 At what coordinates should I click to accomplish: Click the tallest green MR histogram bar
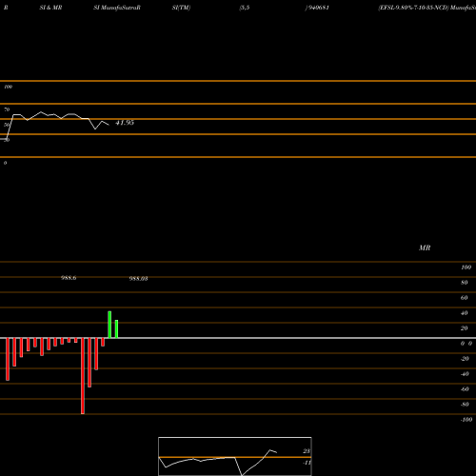[x=109, y=325]
